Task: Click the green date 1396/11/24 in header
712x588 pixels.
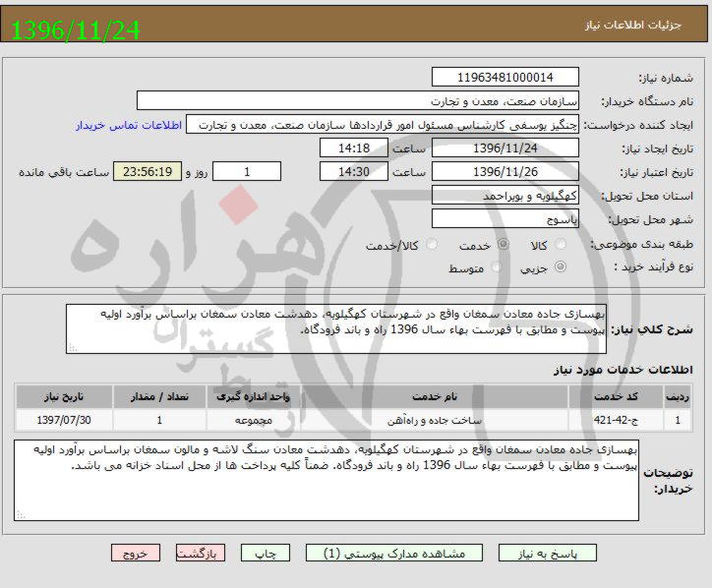Action: pos(76,29)
